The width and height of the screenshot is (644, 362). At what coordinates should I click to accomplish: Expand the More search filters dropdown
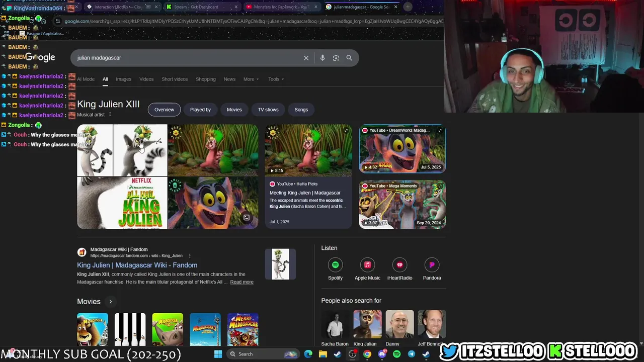point(251,79)
